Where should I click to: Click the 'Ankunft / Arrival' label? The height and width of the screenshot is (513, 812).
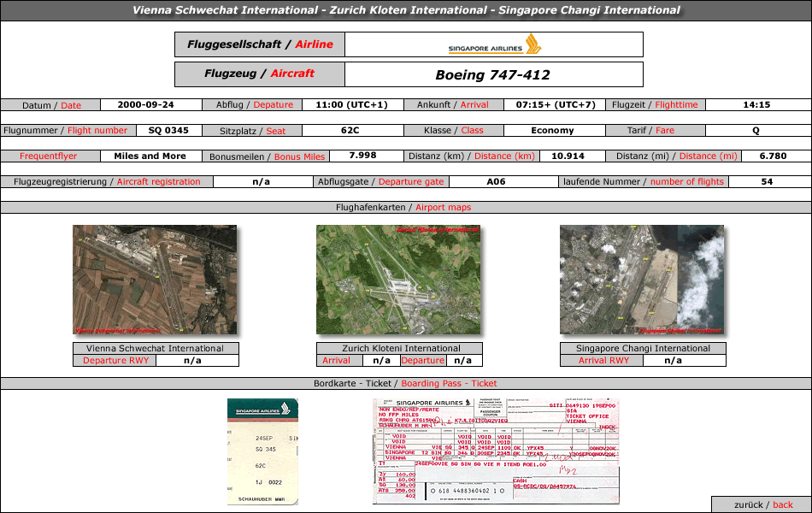click(454, 105)
